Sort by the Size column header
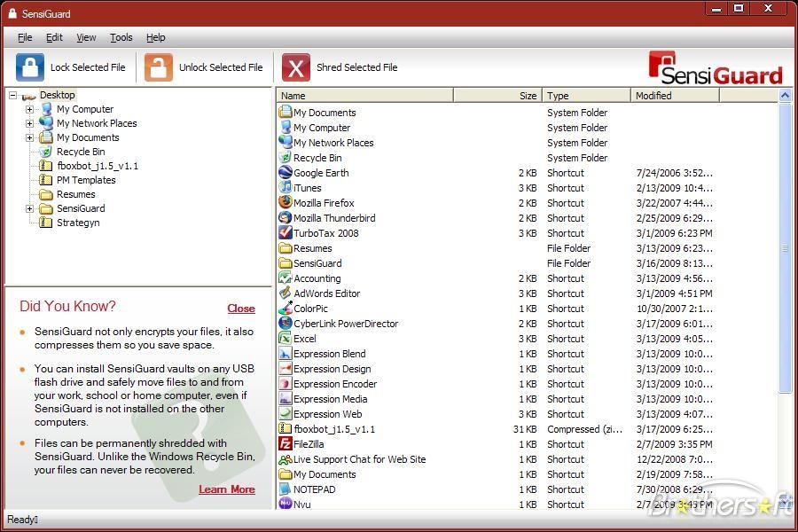Screen dimensions: 798x532 497,96
